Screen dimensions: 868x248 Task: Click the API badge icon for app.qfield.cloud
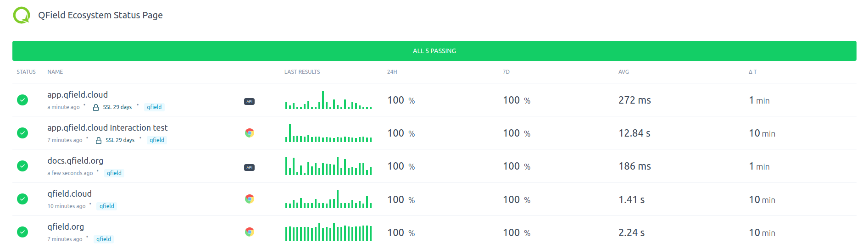249,101
